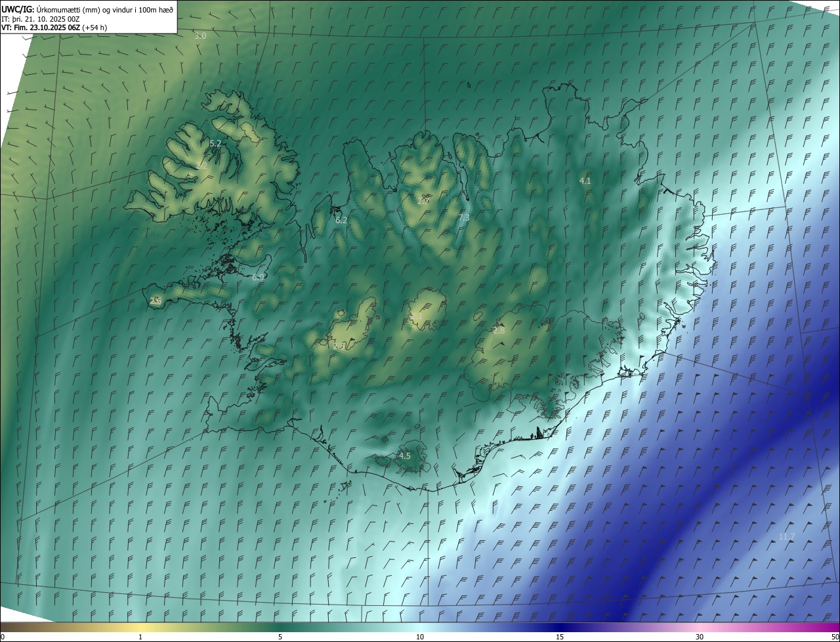The image size is (840, 642).
Task: Click the title line 'UWC/IG: Úrkomumætti (mm) og vindur'
Action: click(x=87, y=9)
